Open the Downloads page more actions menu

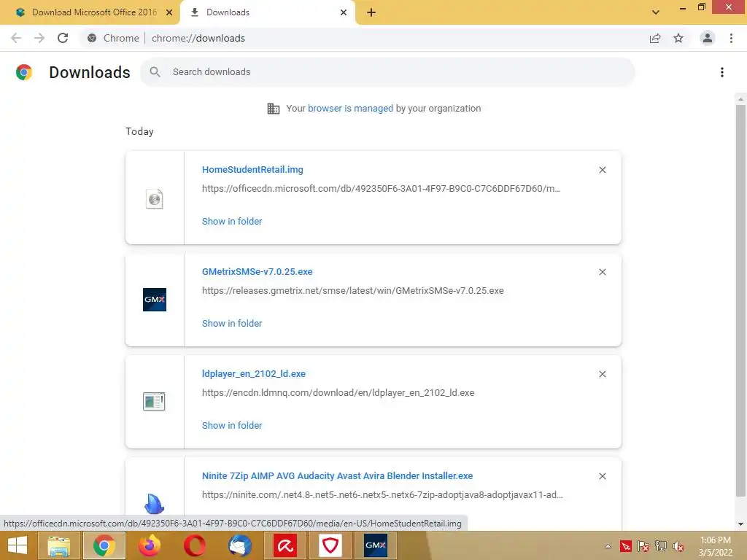[x=722, y=72]
